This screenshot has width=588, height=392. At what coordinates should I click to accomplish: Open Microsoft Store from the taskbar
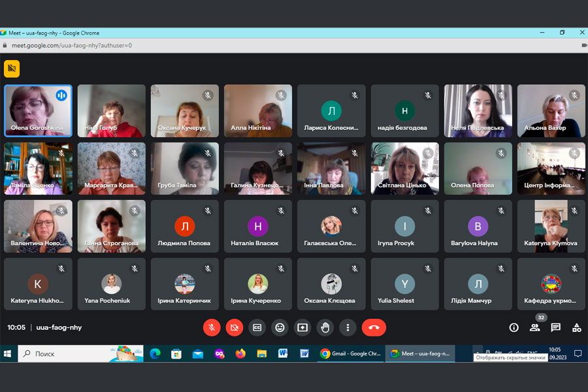tap(176, 353)
